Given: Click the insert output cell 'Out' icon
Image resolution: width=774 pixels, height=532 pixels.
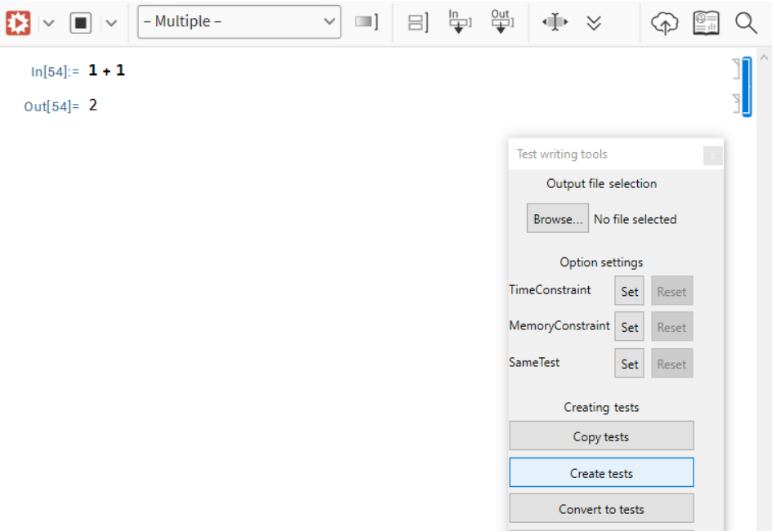Looking at the screenshot, I should [501, 22].
